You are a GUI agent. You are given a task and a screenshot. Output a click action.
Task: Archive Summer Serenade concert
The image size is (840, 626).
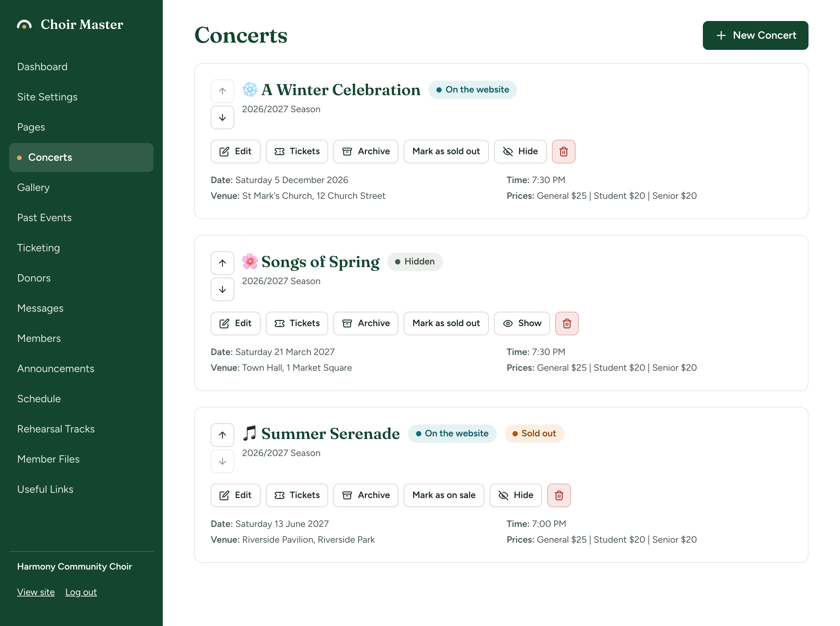366,495
